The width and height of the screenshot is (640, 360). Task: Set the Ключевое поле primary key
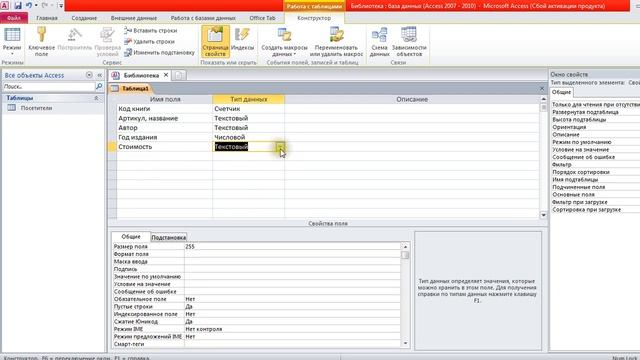(x=41, y=42)
